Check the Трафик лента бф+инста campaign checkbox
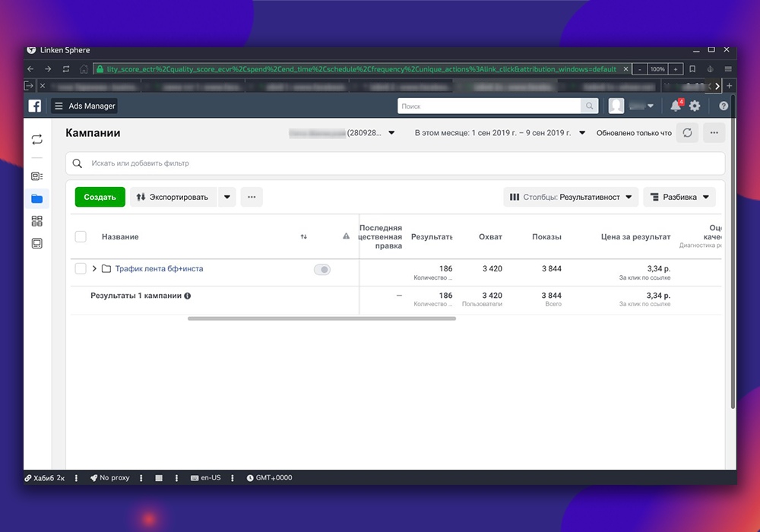Image resolution: width=760 pixels, height=532 pixels. click(x=81, y=268)
